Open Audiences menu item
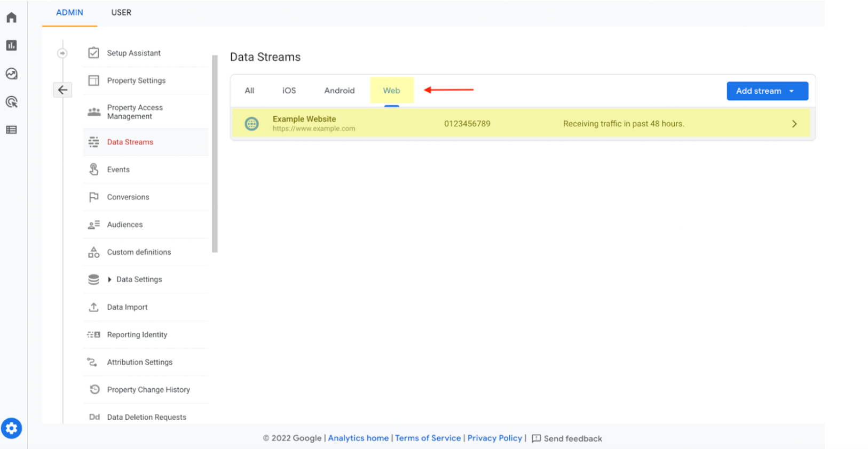Screen dimensions: 868x449 [146, 224]
